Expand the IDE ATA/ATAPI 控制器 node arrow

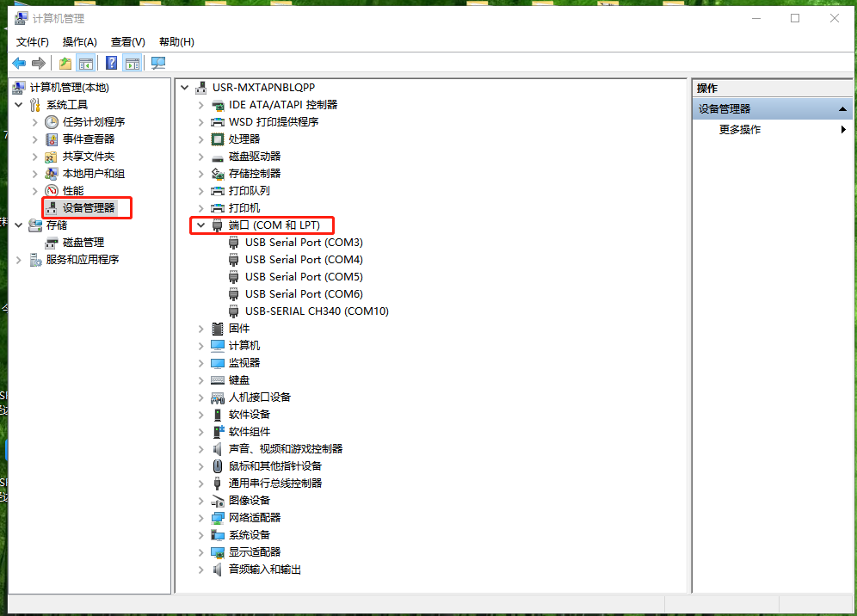click(200, 105)
